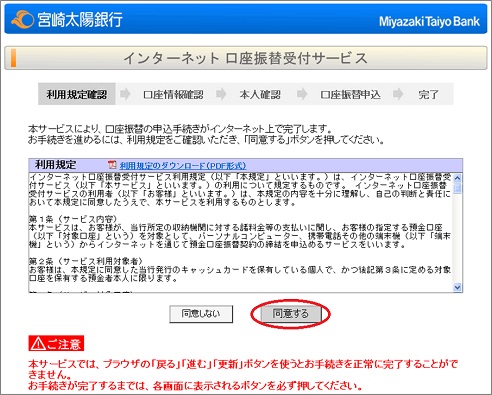Click scrollbar down arrow in terms box
Viewport: 492px width, 395px height.
(x=457, y=287)
